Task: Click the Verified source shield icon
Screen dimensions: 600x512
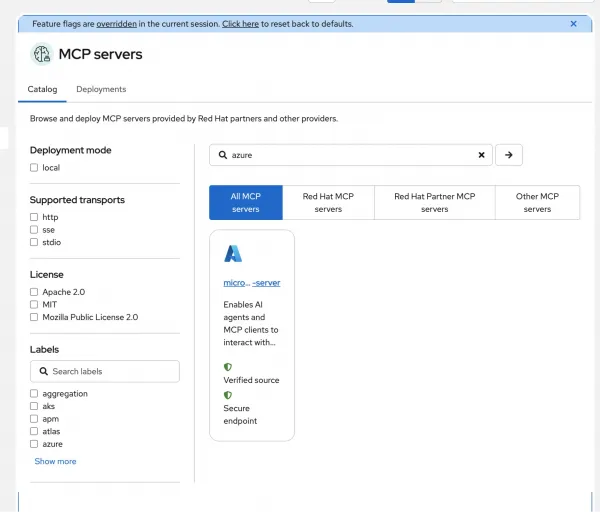Action: 228,367
